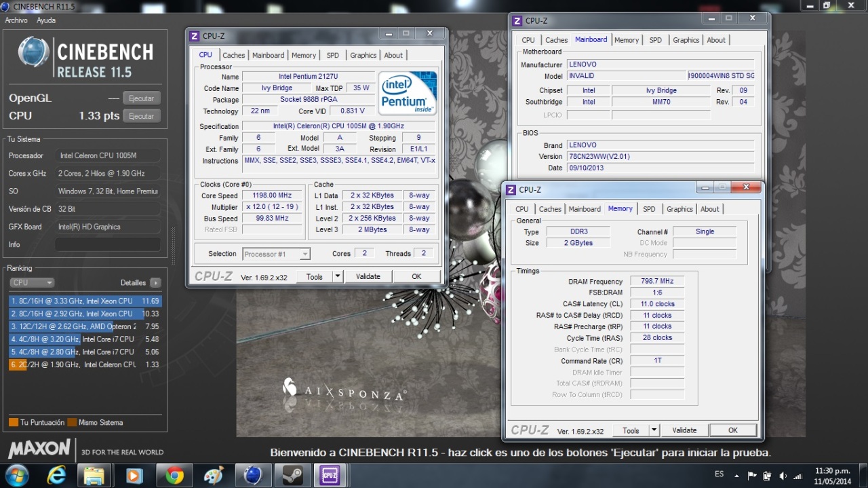Open CPU tab in CPU-Z Mainboard window
868x488 pixels.
(528, 40)
